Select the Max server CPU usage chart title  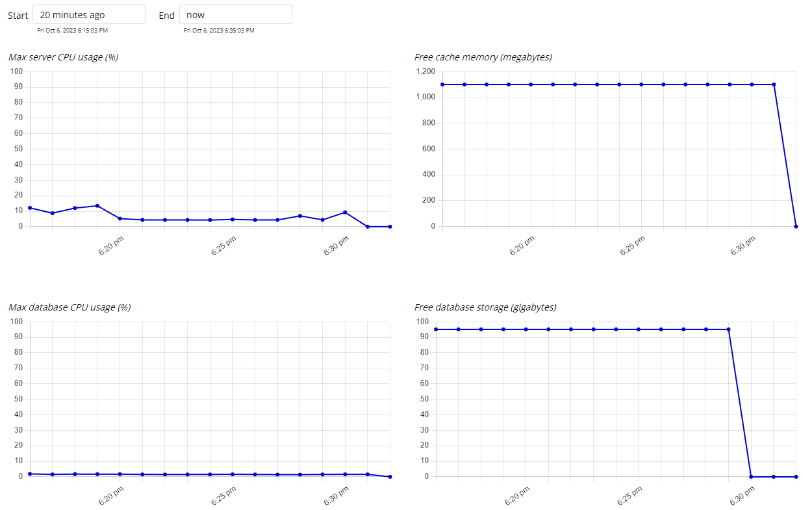click(64, 57)
